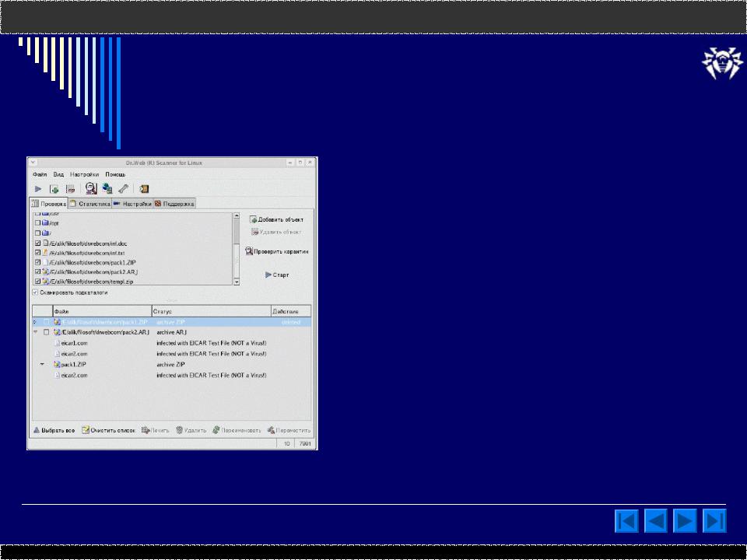The height and width of the screenshot is (560, 747).
Task: Click the Статус column header
Action: [212, 311]
